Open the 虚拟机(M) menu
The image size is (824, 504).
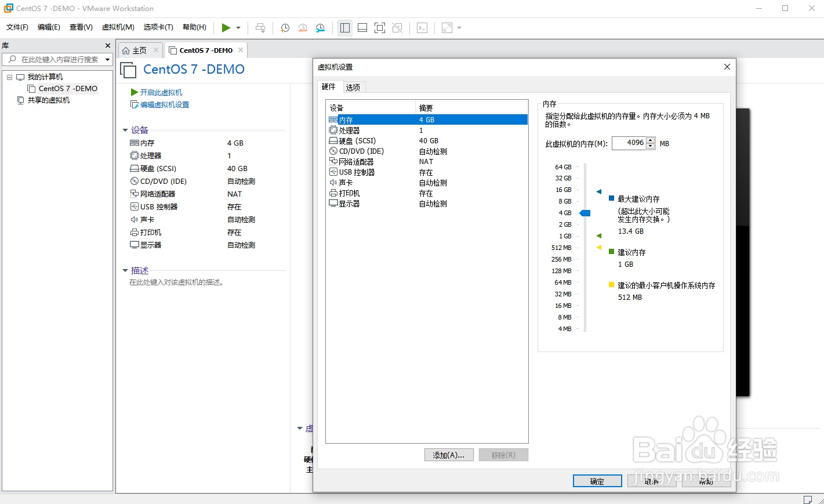(118, 27)
